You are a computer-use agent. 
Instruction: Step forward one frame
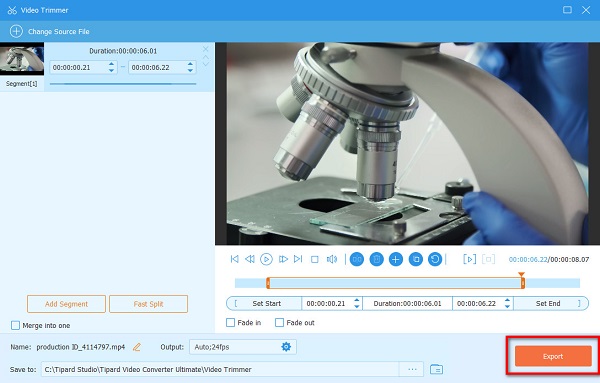283,259
